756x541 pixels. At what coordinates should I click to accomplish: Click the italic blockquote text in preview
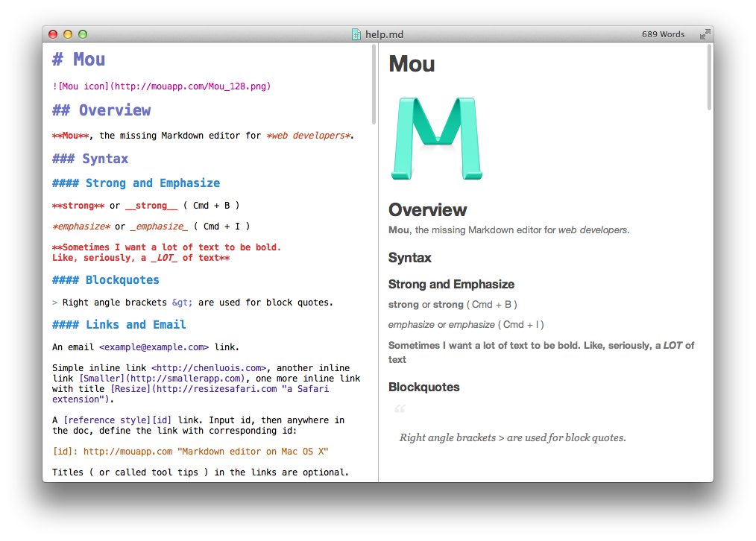tap(514, 437)
